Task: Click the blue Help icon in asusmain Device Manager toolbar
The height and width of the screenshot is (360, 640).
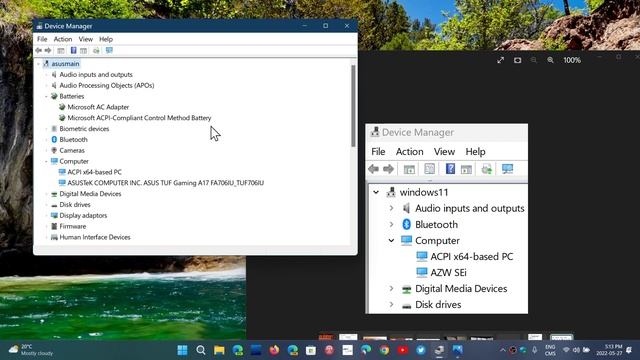Action: (73, 50)
